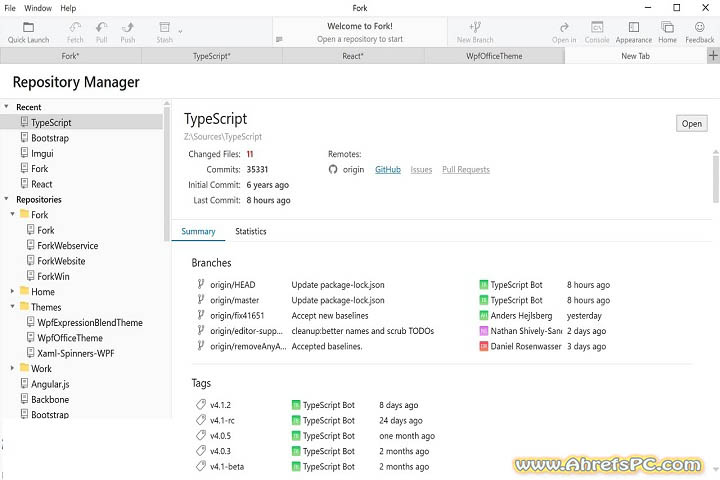Follow the GitHub remote link
Viewport: 720px width, 480px height.
(x=387, y=170)
